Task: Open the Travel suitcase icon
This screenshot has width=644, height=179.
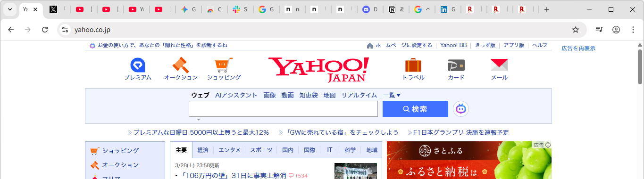Action: pos(413,65)
